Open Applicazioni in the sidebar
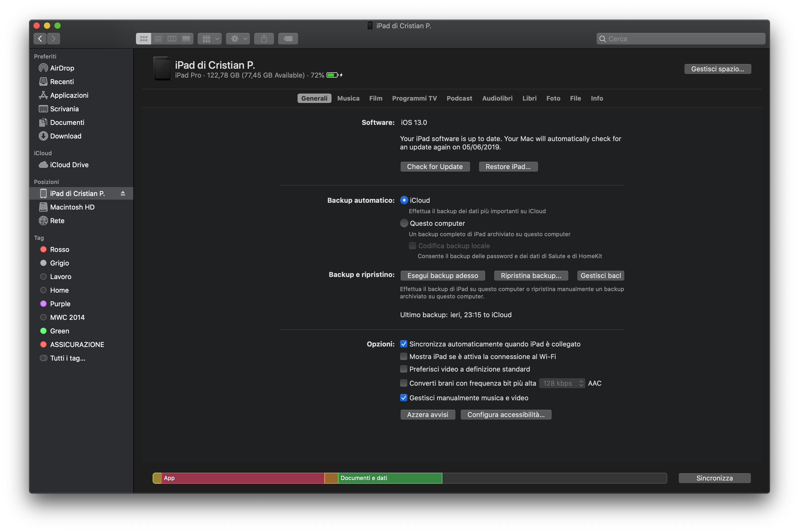Screen dimensions: 799x532 pyautogui.click(x=82, y=95)
